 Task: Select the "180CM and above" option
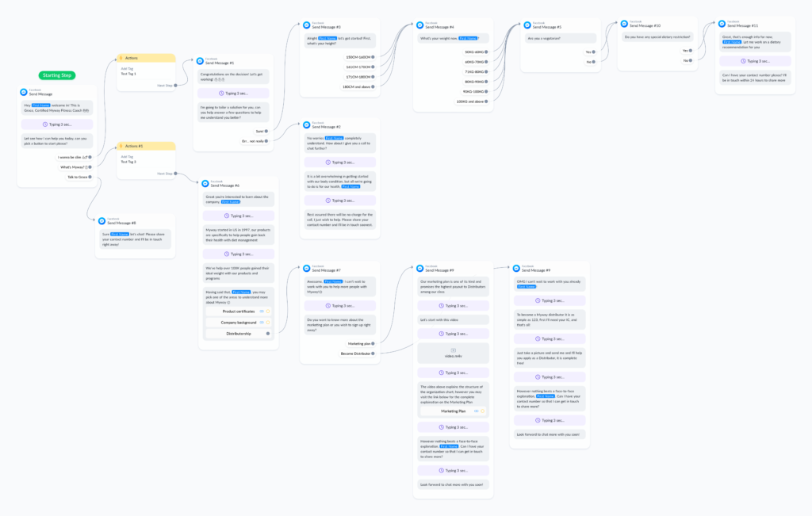pyautogui.click(x=358, y=87)
